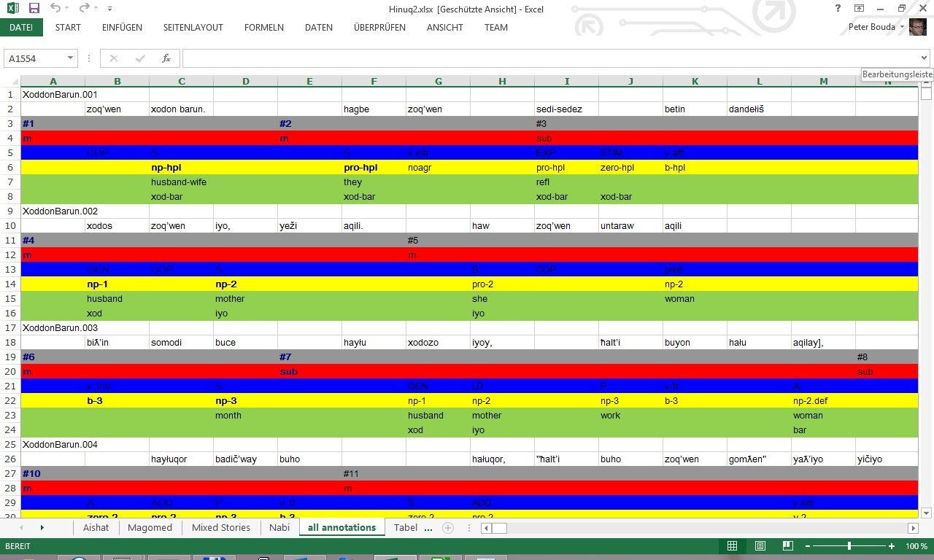Image resolution: width=934 pixels, height=560 pixels.
Task: Switch to the Aishat sheet tab
Action: [96, 528]
